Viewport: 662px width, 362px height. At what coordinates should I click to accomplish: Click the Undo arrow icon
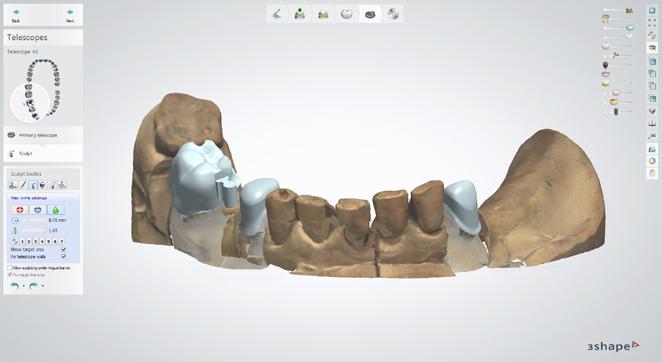click(x=14, y=286)
